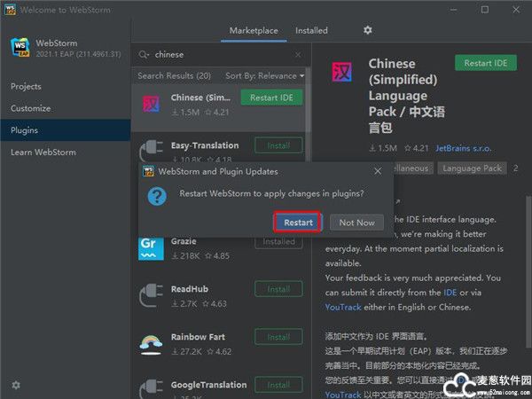The image size is (532, 399).
Task: Select the Rainbow Fart plugin title
Action: click(x=198, y=337)
